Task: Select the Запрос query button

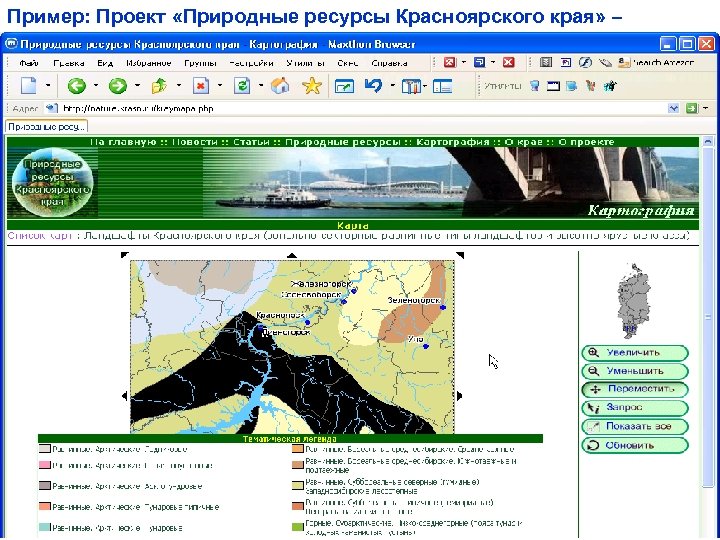Action: tap(635, 408)
